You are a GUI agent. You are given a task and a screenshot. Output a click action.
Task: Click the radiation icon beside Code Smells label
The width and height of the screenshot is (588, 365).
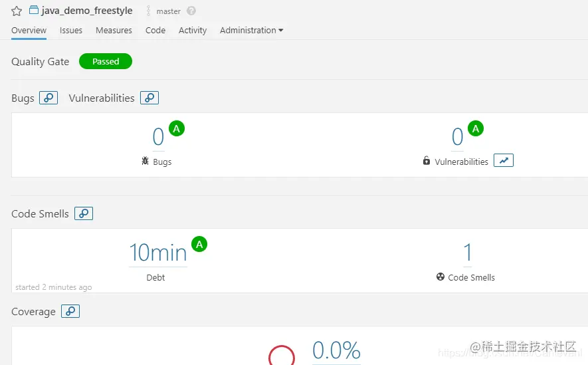[x=441, y=277]
